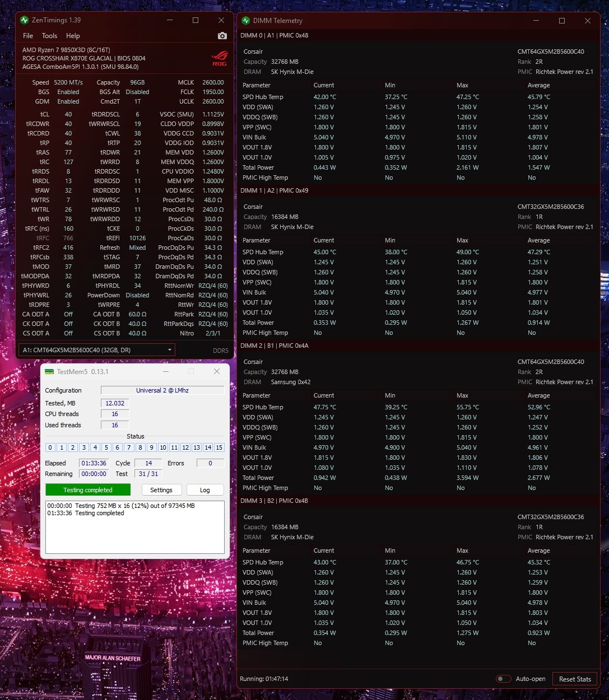Click the CPU threads value field
Screen dimensions: 609x700
[x=115, y=414]
